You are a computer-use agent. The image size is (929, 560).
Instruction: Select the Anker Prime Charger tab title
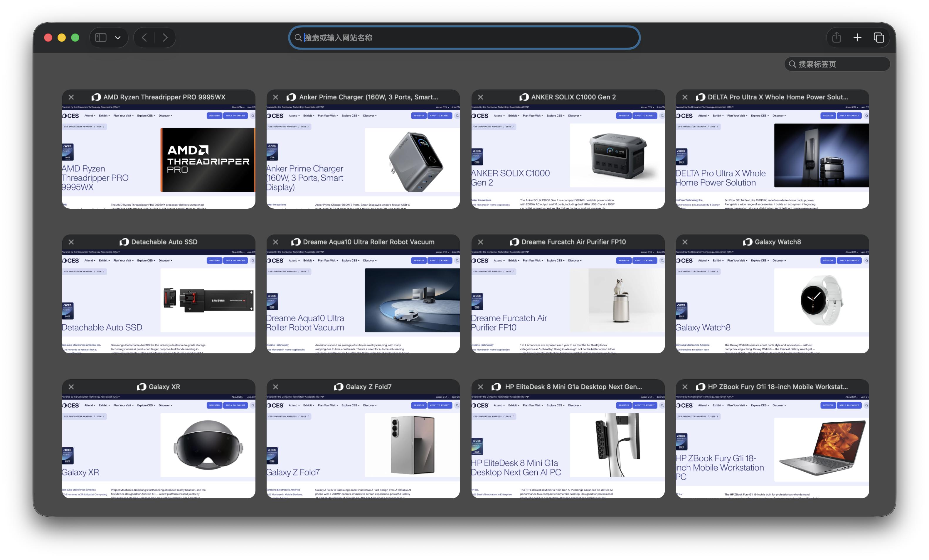click(368, 97)
